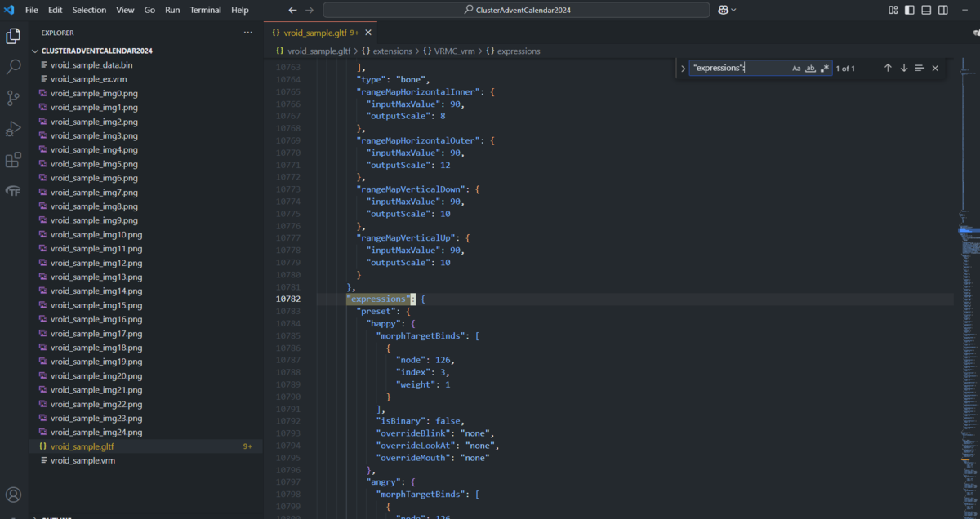This screenshot has height=519, width=980.
Task: Open the Source Control view
Action: [13, 98]
